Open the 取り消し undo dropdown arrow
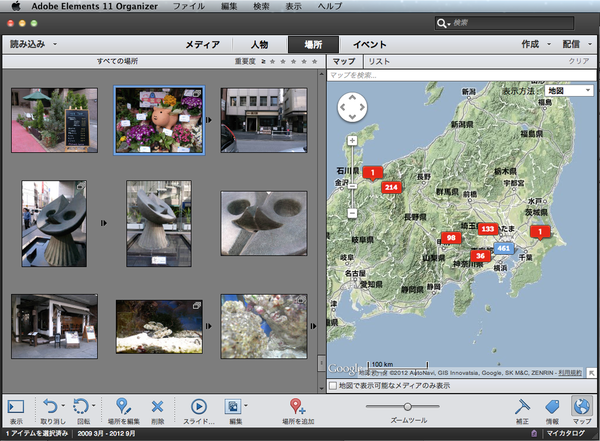Image resolution: width=600 pixels, height=441 pixels. point(63,405)
